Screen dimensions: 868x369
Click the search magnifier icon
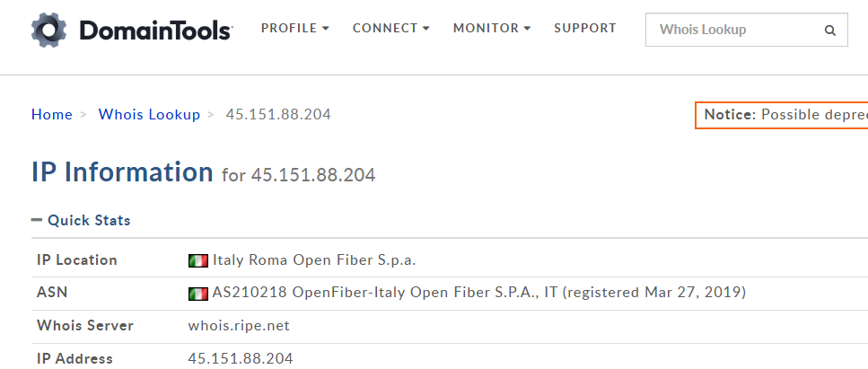point(829,30)
